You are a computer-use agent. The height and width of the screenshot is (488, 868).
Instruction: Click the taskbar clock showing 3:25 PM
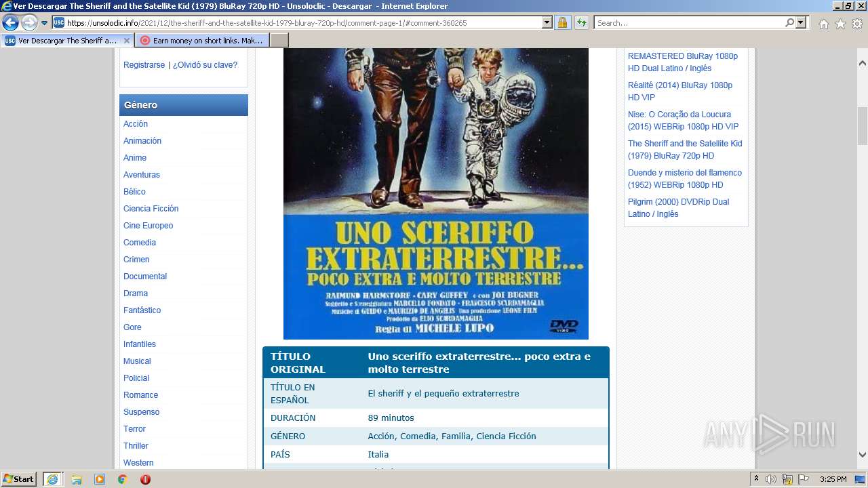pyautogui.click(x=833, y=479)
